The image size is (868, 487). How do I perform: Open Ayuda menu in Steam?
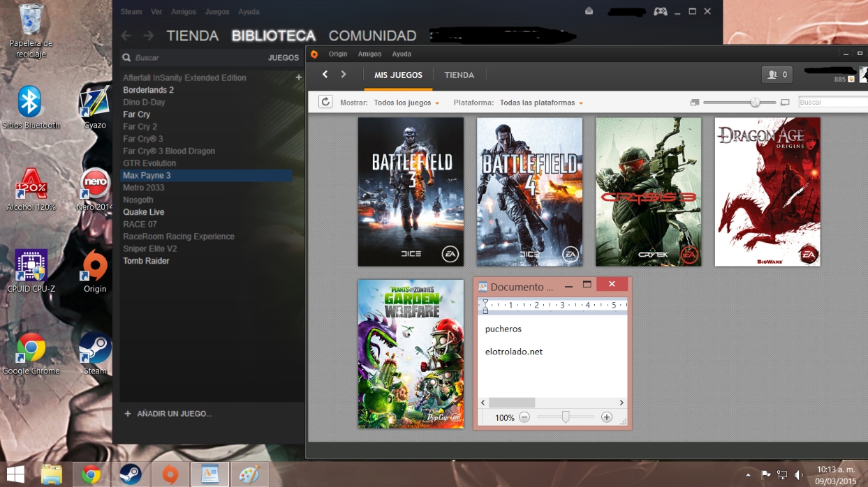point(249,12)
